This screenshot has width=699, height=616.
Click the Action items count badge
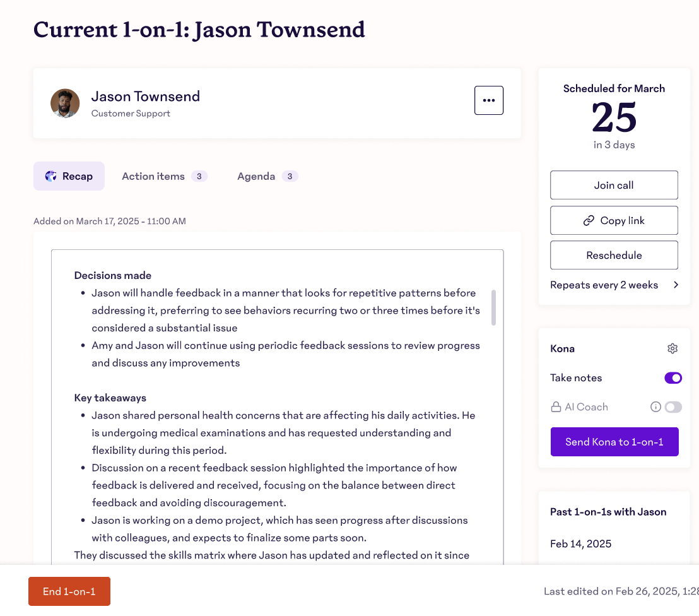click(x=199, y=176)
